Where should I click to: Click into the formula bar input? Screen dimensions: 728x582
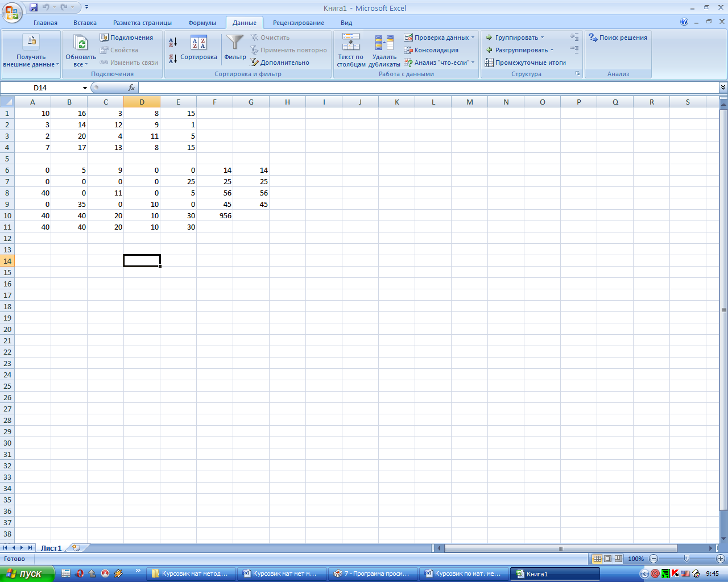click(428, 88)
